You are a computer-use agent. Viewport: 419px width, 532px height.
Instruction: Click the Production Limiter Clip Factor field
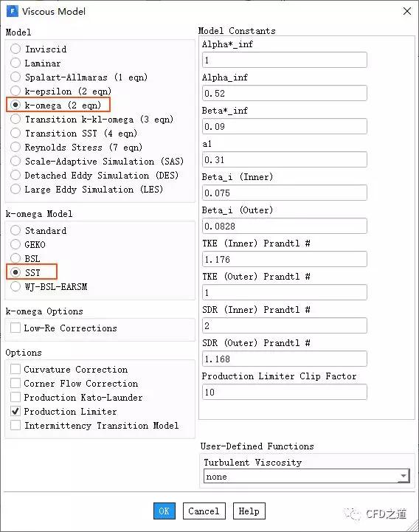click(284, 392)
